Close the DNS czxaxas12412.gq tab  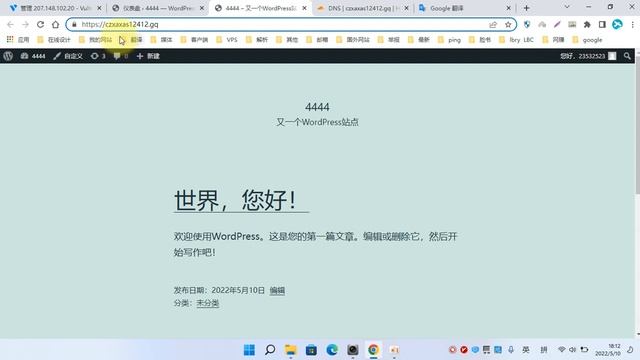[406, 8]
